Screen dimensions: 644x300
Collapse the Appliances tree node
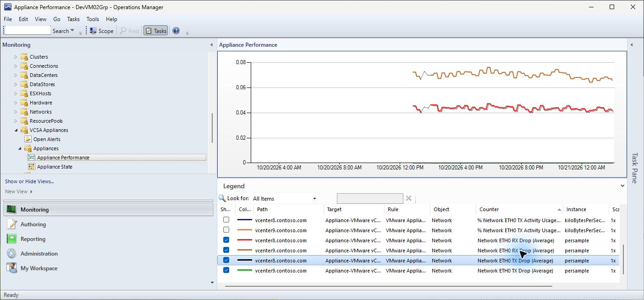[x=19, y=148]
